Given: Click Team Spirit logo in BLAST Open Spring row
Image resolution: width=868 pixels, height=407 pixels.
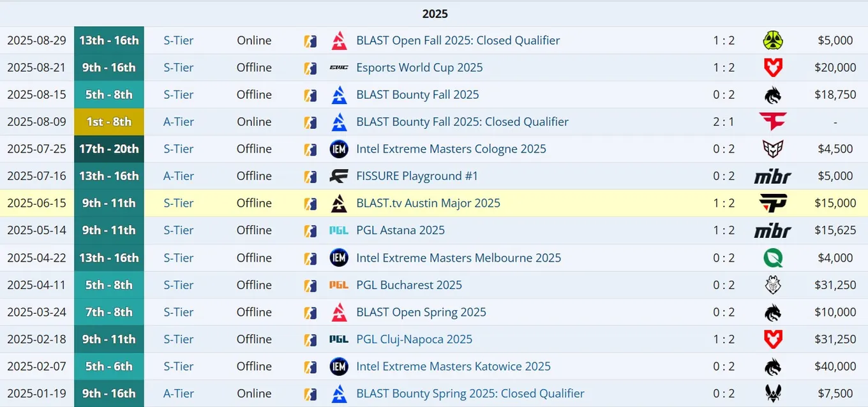Looking at the screenshot, I should click(773, 313).
